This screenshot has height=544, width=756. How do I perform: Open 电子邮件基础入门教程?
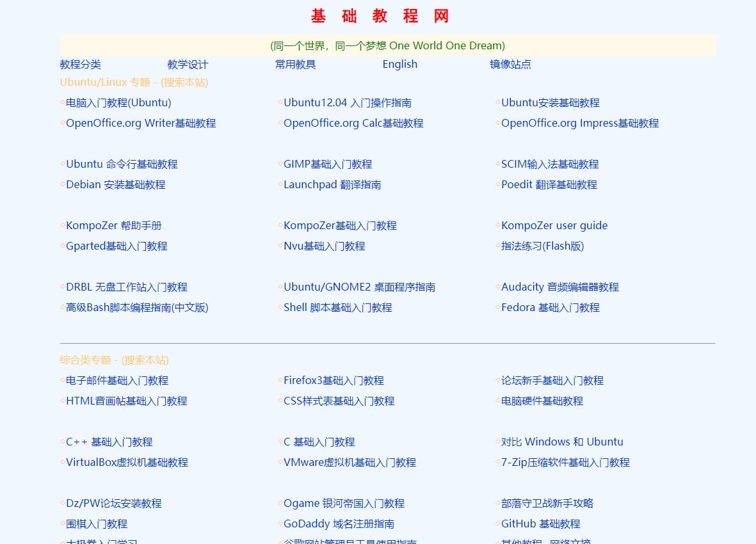pos(117,381)
